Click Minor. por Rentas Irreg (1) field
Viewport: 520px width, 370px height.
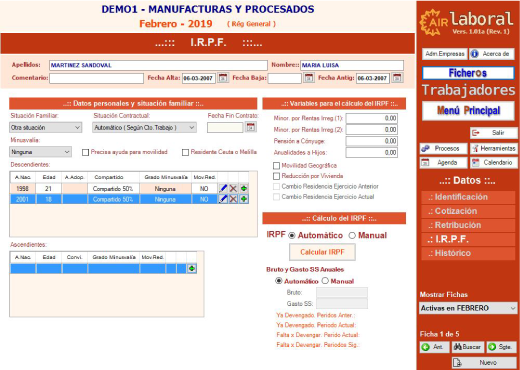[372, 118]
